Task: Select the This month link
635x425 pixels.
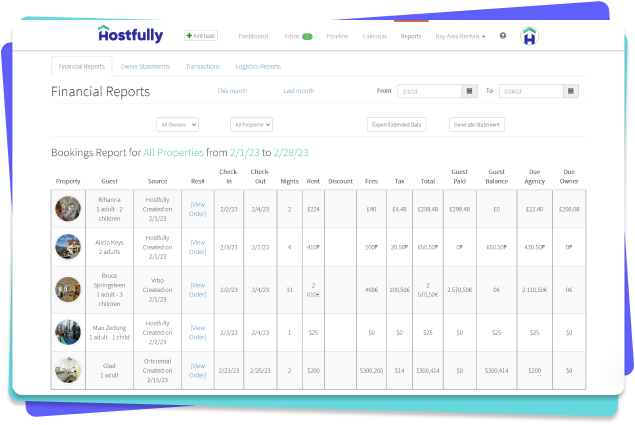Action: [232, 91]
